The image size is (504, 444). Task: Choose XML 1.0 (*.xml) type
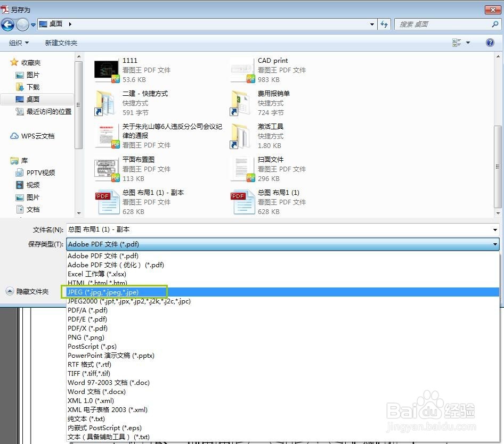click(283, 401)
